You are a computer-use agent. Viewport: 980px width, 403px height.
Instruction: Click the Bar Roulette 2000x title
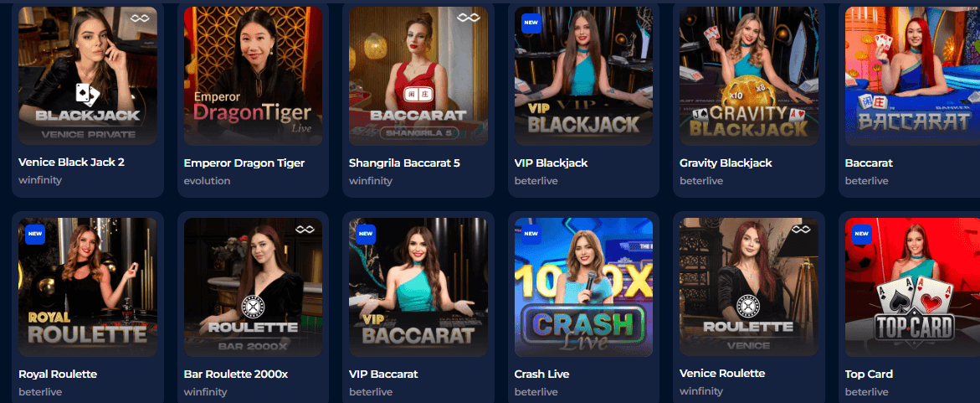click(236, 375)
